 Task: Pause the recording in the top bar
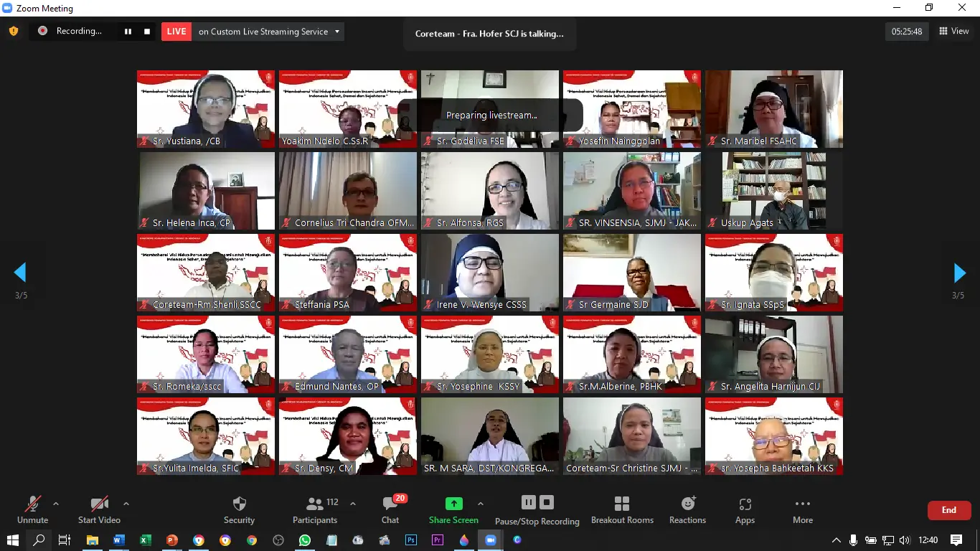point(128,32)
